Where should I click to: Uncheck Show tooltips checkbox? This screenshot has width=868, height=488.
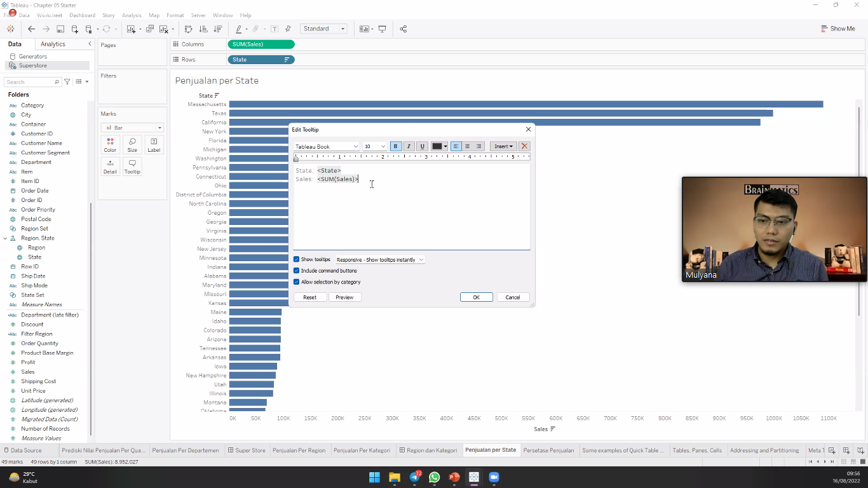(297, 259)
